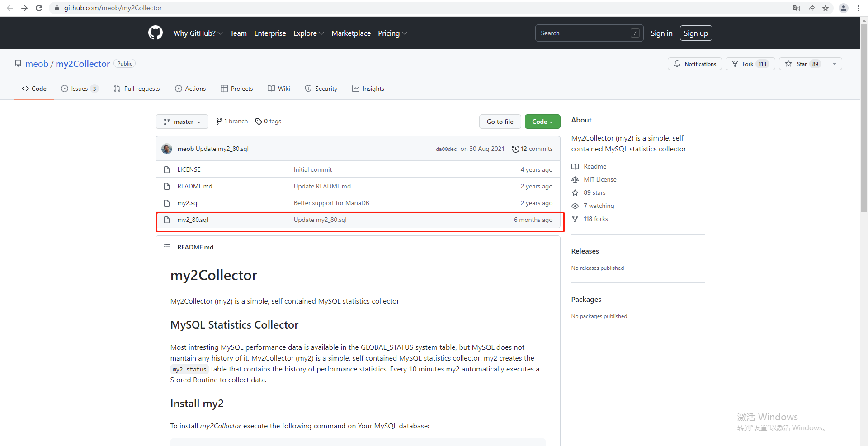Viewport: 868px width, 446px height.
Task: Click the address bar URL
Action: pos(113,8)
